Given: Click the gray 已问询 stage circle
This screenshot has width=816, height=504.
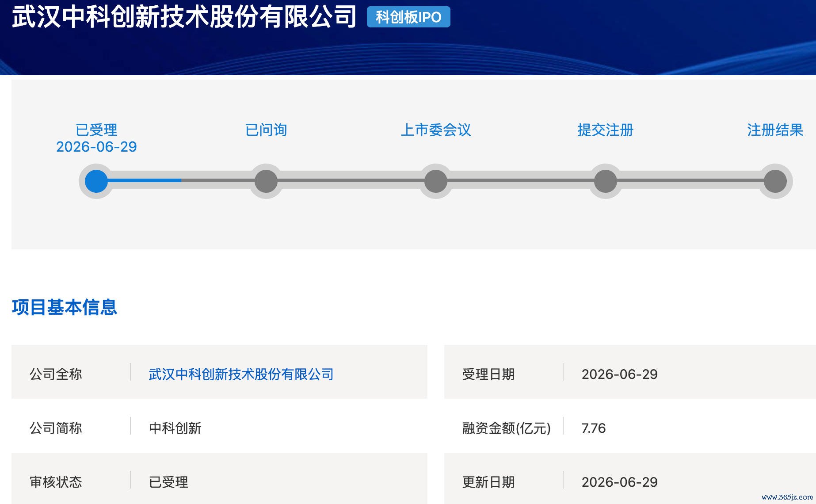Looking at the screenshot, I should coord(266,181).
